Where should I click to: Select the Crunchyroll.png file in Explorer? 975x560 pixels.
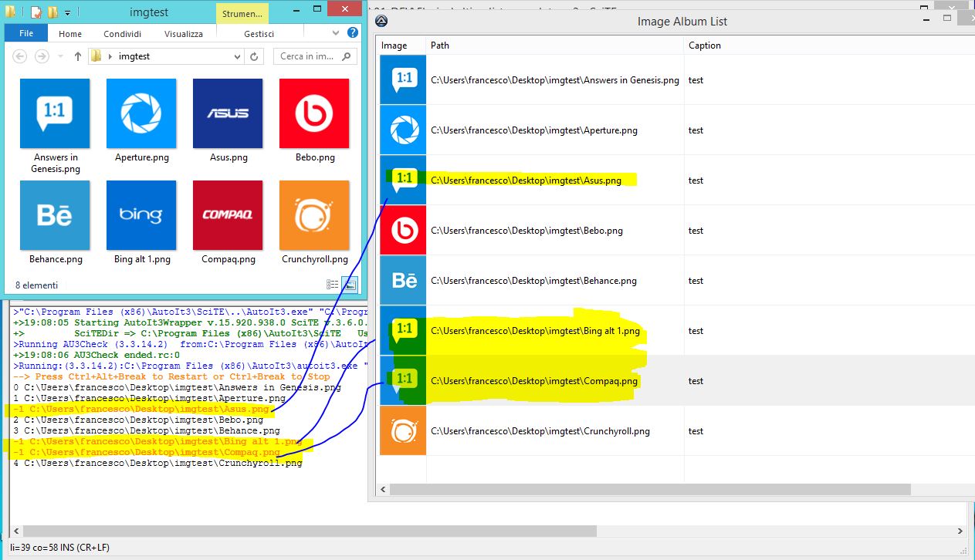pos(315,223)
